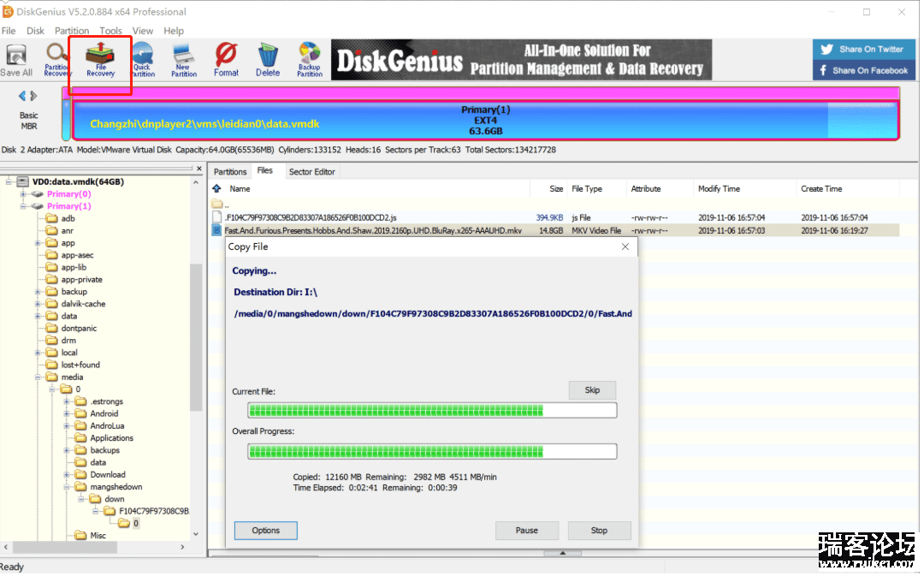924x576 pixels.
Task: Collapse the media folder node
Action: click(38, 377)
